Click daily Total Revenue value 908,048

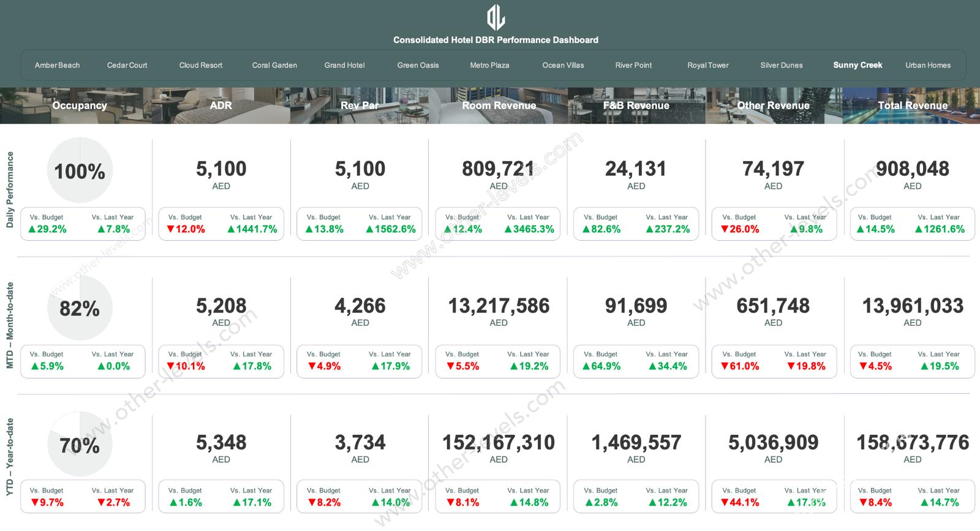(x=913, y=169)
